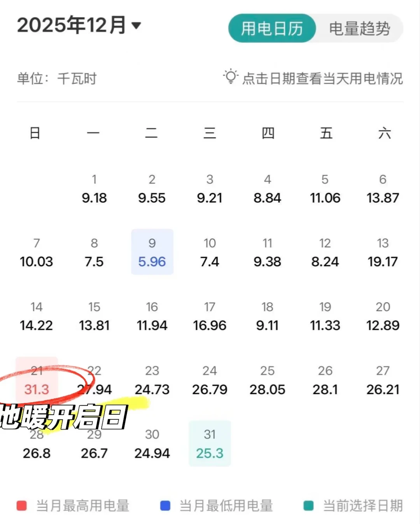Image resolution: width=420 pixels, height=524 pixels.
Task: Choose December 10 with 7.4
Action: coord(210,252)
